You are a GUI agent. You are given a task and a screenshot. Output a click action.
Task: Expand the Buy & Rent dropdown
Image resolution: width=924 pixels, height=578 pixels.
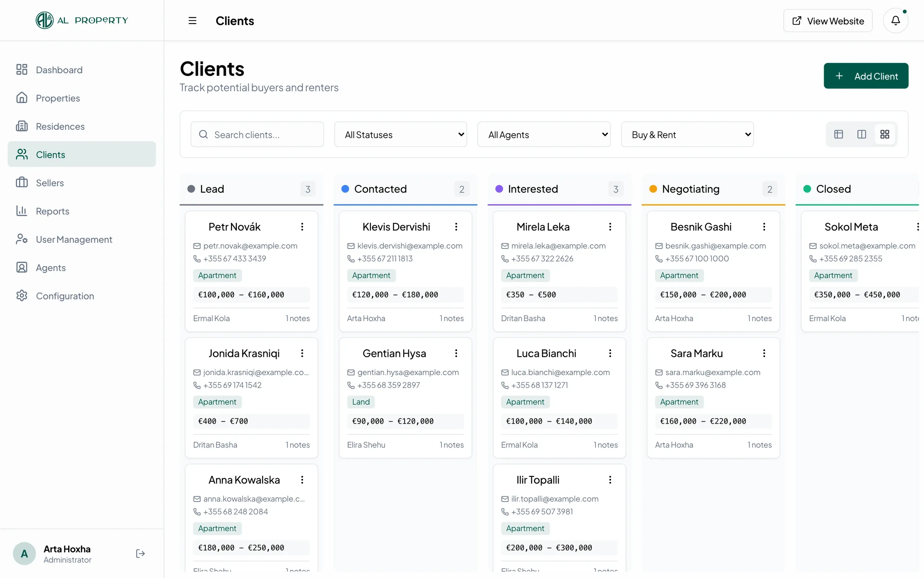tap(687, 134)
